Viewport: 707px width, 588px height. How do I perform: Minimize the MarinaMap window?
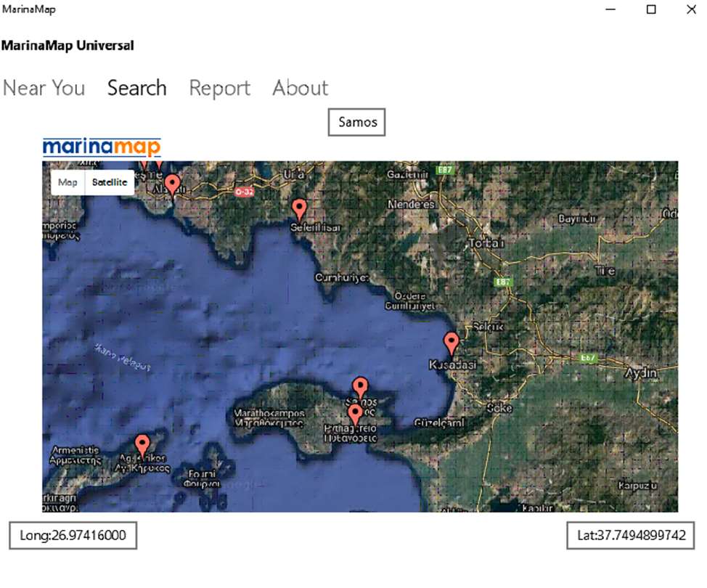pos(610,9)
